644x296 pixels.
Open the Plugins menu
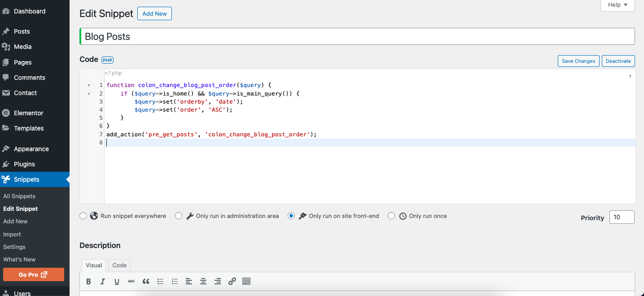click(24, 164)
